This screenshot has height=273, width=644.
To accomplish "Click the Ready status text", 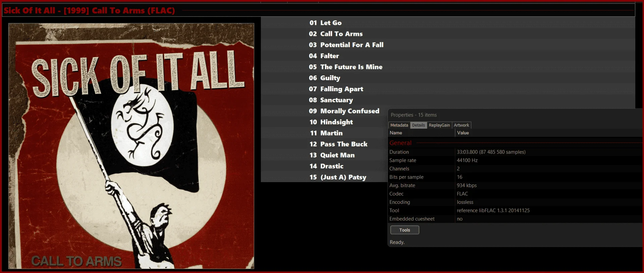I will [397, 242].
